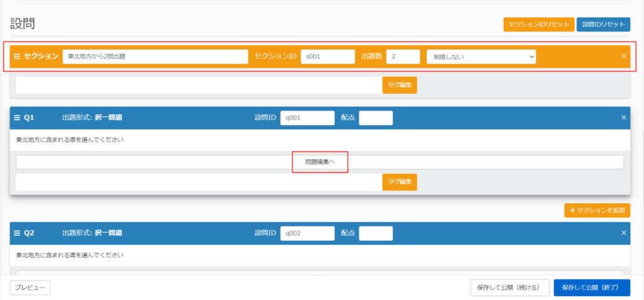Open the 制限しない dropdown
The width and height of the screenshot is (644, 300).
tap(481, 57)
